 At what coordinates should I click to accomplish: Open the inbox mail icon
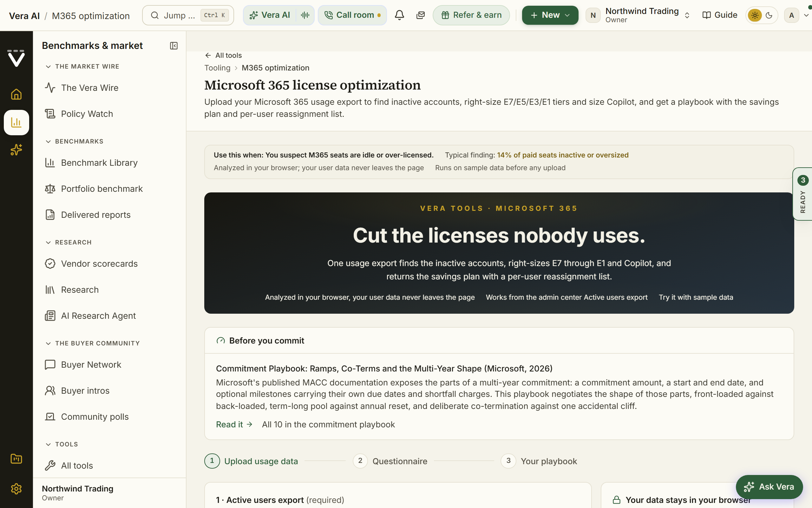(x=420, y=15)
